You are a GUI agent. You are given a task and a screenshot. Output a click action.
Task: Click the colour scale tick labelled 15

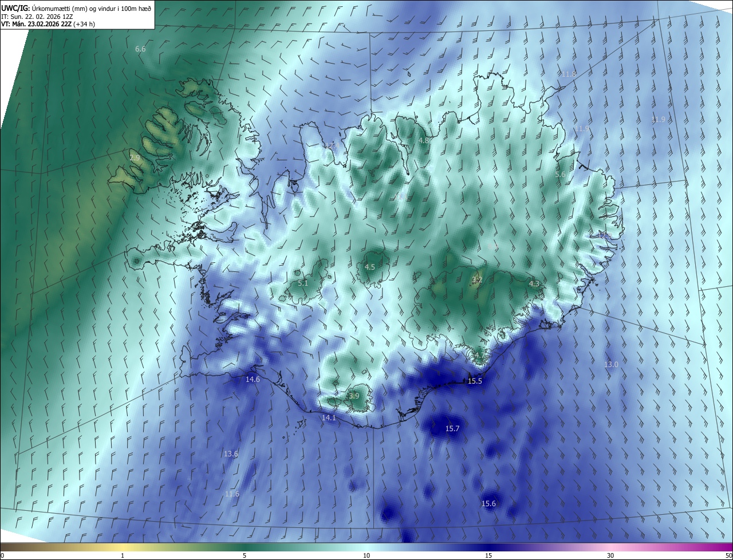[x=488, y=556]
